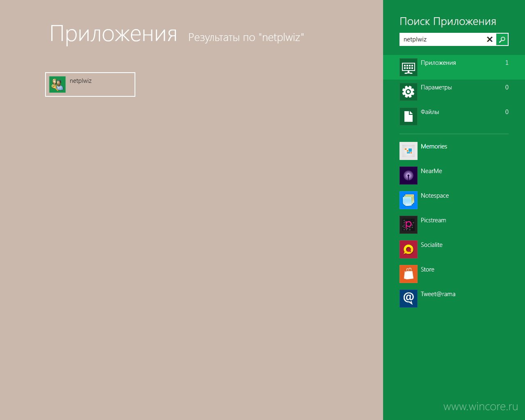Click the Приложения result count 1

[507, 63]
